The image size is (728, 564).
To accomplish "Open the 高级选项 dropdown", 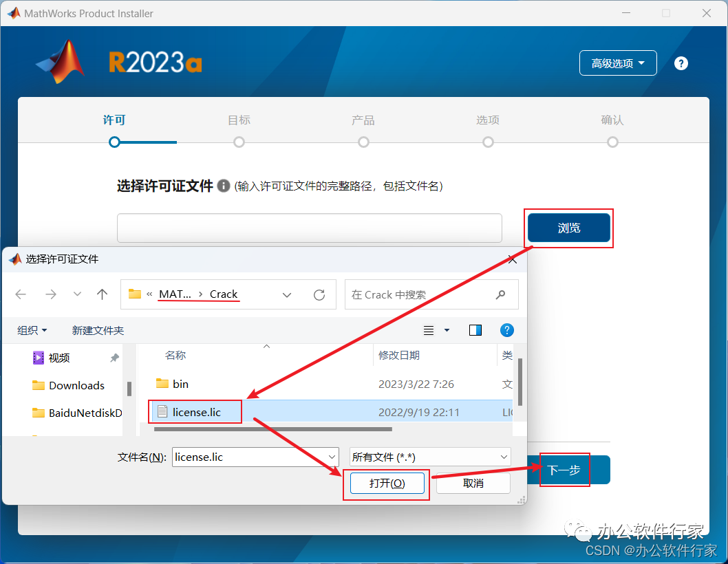I will pos(618,63).
